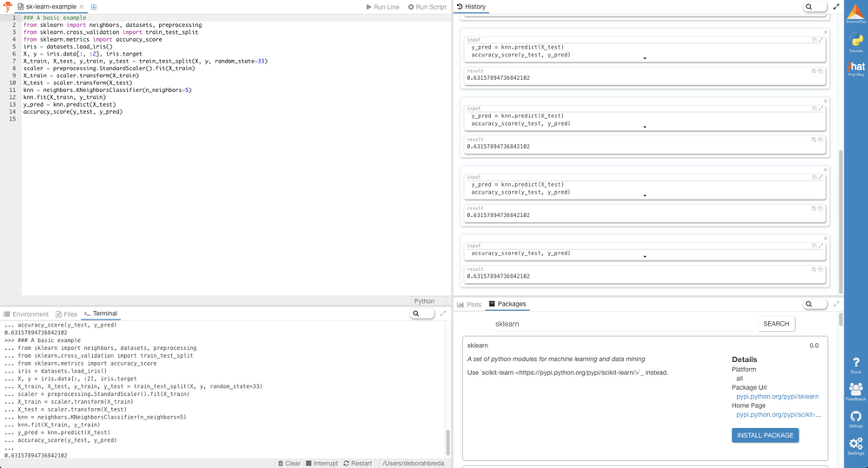Close the sk-learn-example editor tab
This screenshot has width=868, height=468.
82,7
